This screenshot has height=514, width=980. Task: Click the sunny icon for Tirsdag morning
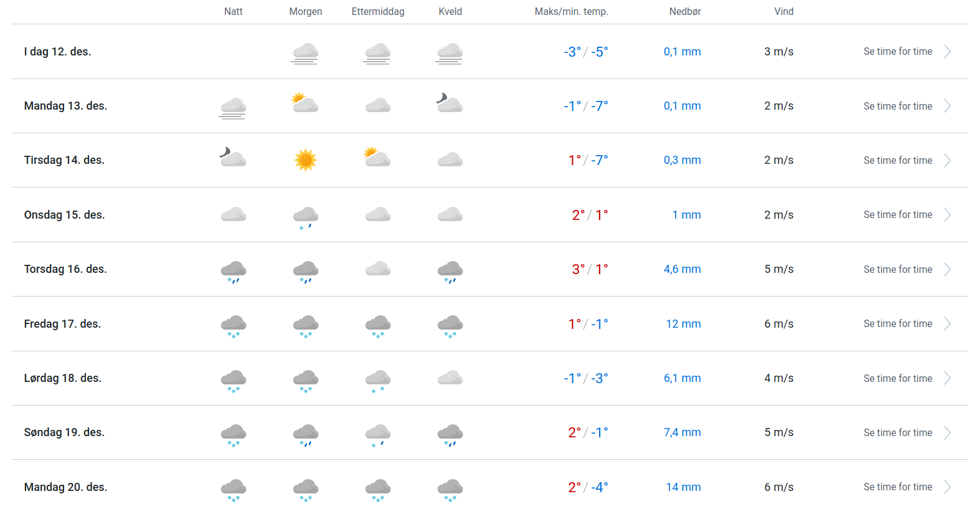(306, 160)
